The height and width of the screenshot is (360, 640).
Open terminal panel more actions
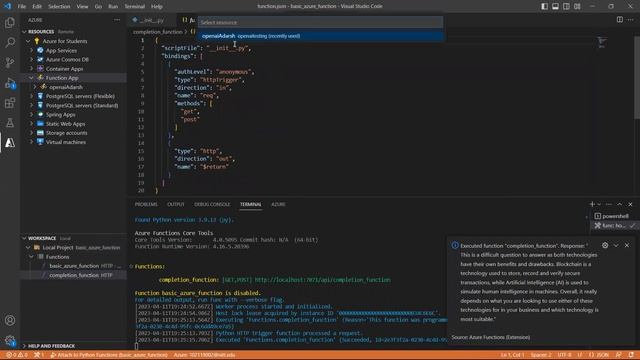click(x=609, y=204)
